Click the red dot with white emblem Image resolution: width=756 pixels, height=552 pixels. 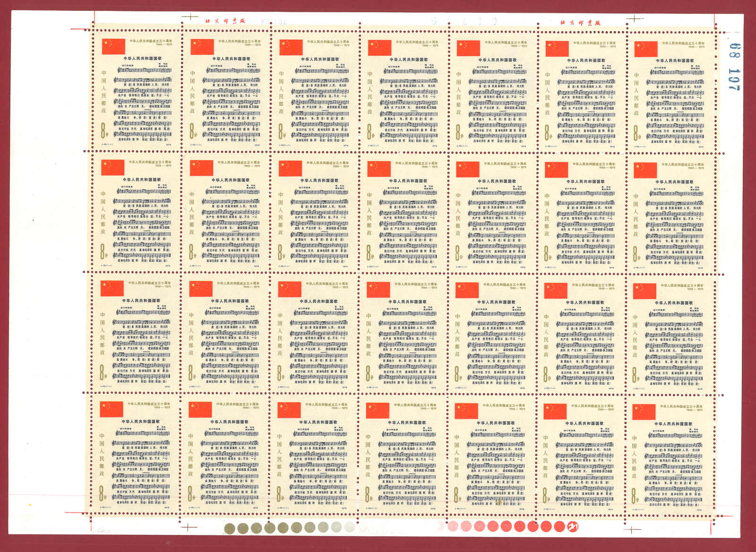573,526
